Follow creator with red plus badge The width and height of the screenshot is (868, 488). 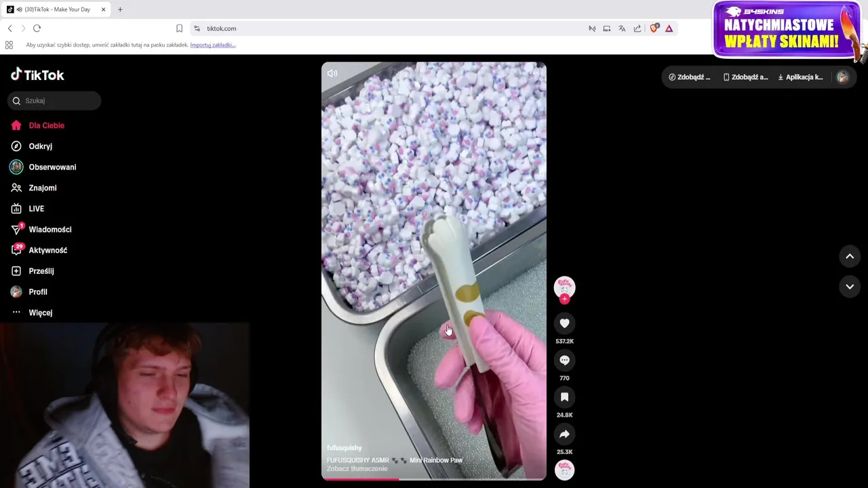click(564, 299)
